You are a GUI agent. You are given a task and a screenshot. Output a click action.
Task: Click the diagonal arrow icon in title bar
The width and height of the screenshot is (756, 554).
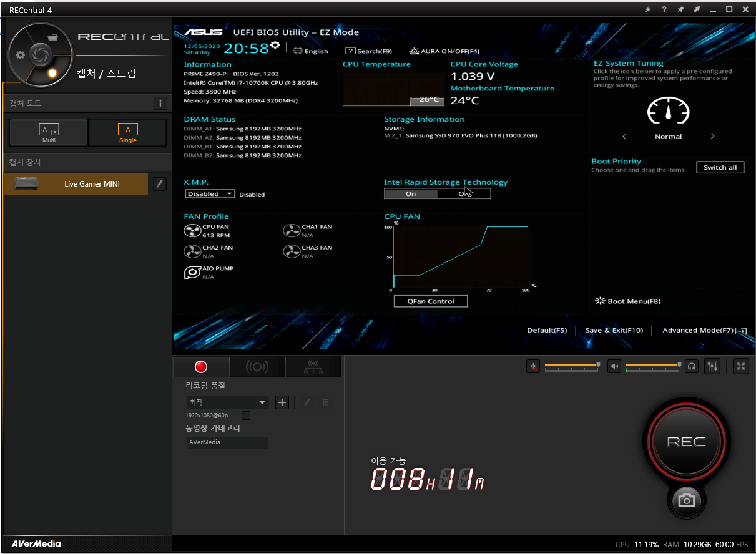(x=697, y=9)
